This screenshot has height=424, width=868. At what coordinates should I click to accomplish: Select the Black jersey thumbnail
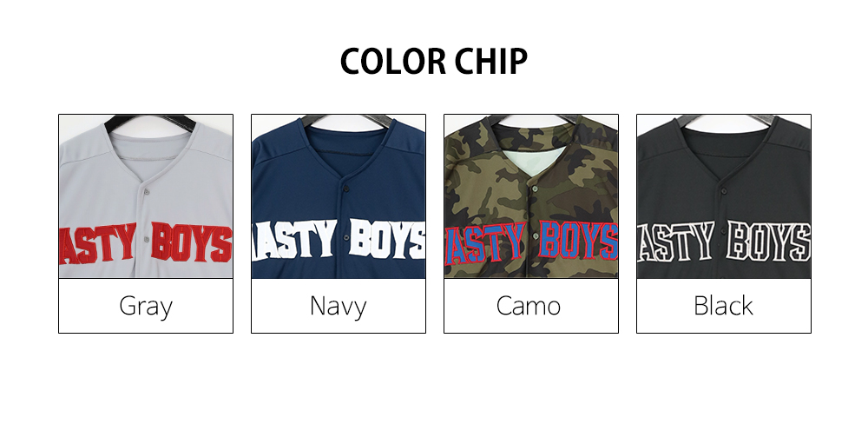coord(724,196)
